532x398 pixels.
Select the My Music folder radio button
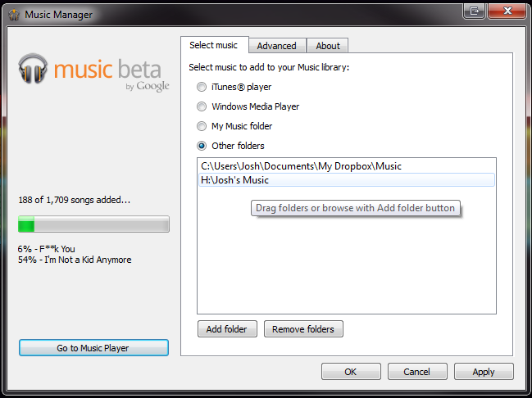(202, 126)
